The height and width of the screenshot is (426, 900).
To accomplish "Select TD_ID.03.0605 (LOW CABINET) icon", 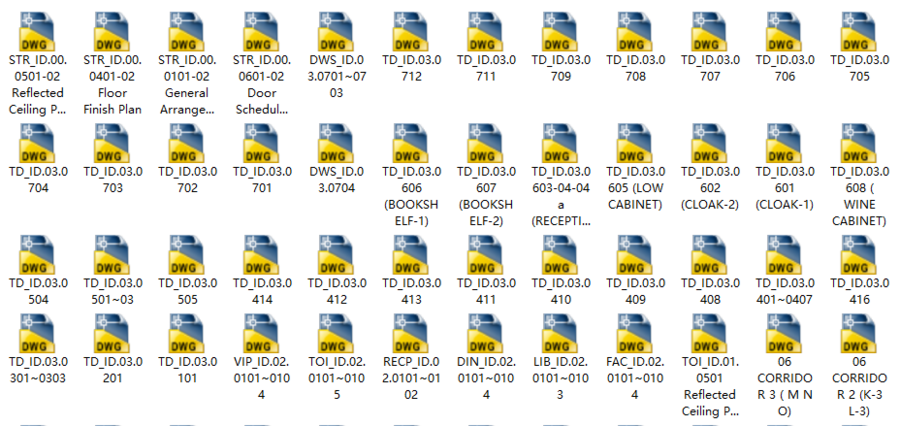I will coord(635,144).
